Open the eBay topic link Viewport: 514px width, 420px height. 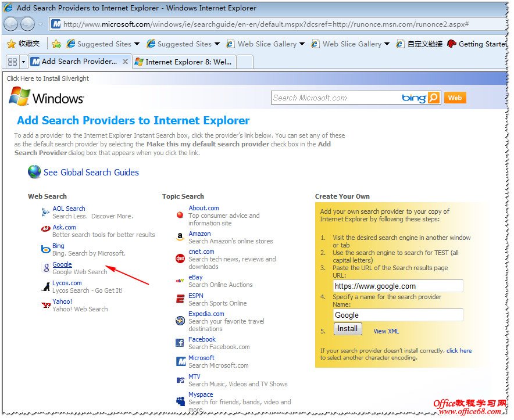click(195, 277)
